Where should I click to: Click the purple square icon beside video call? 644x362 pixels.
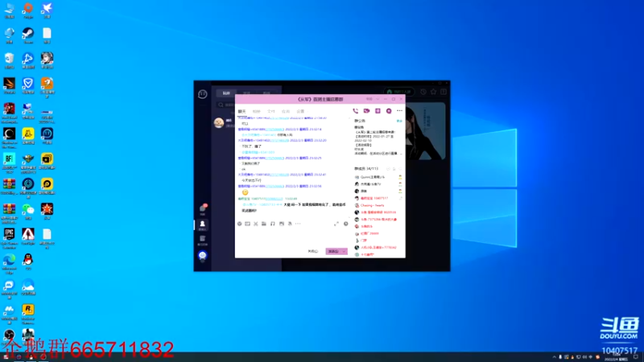378,111
